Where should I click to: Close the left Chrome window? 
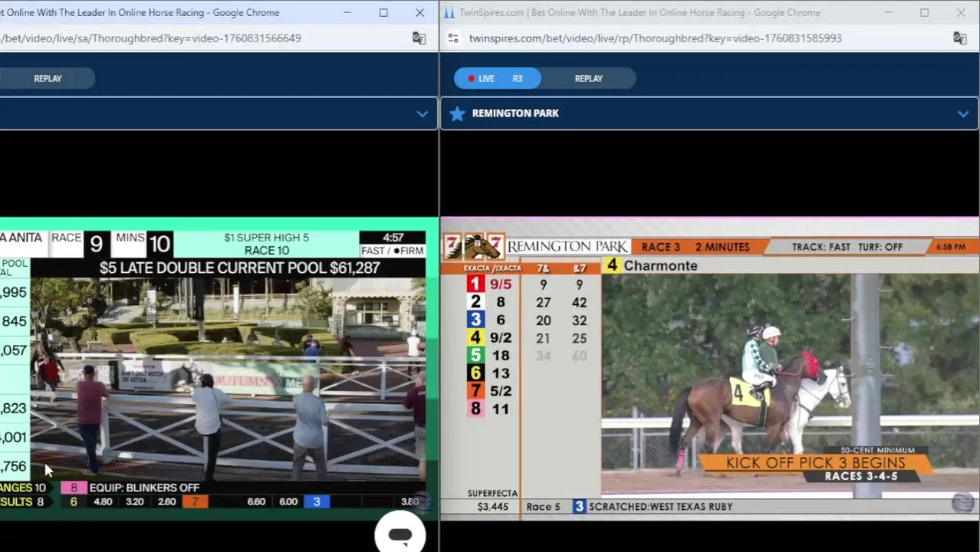click(419, 12)
